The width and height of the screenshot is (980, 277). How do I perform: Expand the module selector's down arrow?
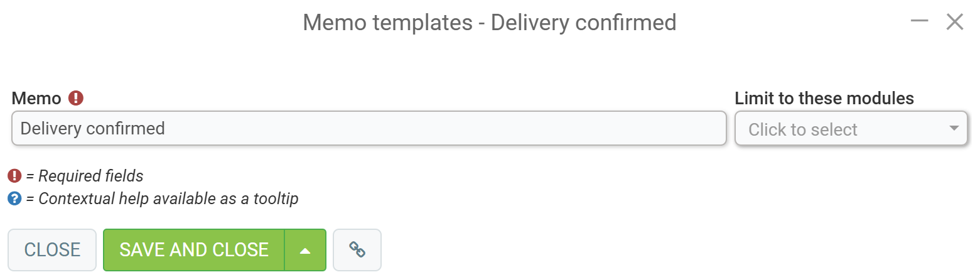(954, 129)
